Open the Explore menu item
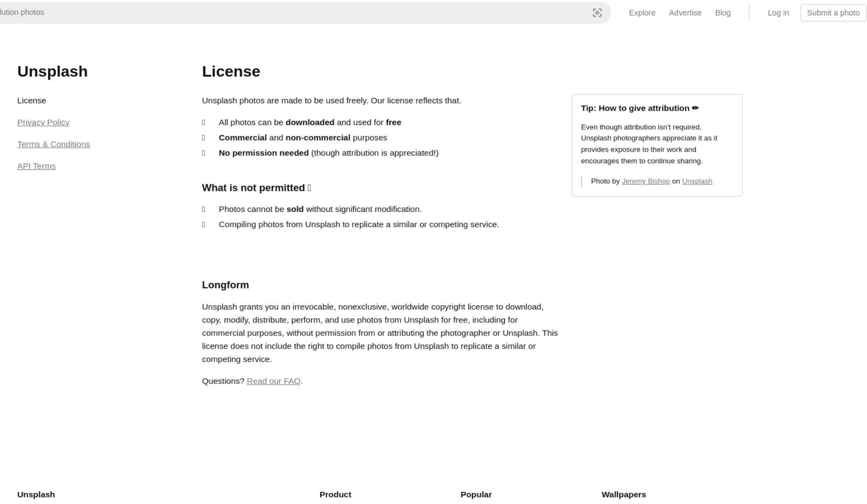This screenshot has width=867, height=504. tap(642, 13)
